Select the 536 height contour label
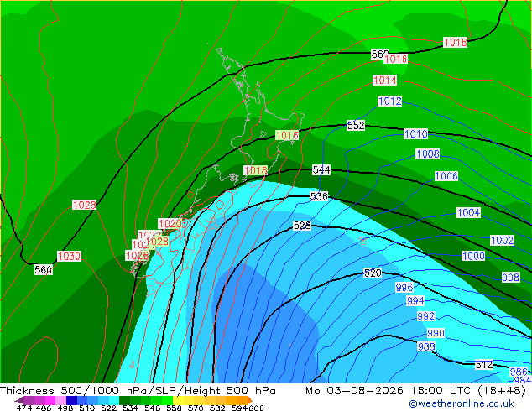 click(x=319, y=196)
